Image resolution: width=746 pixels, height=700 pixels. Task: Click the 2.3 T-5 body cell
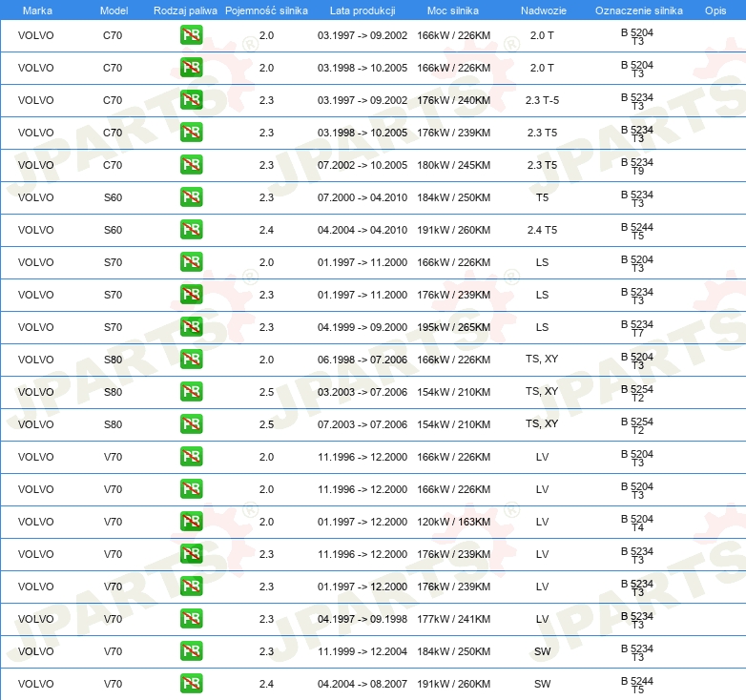tap(542, 100)
